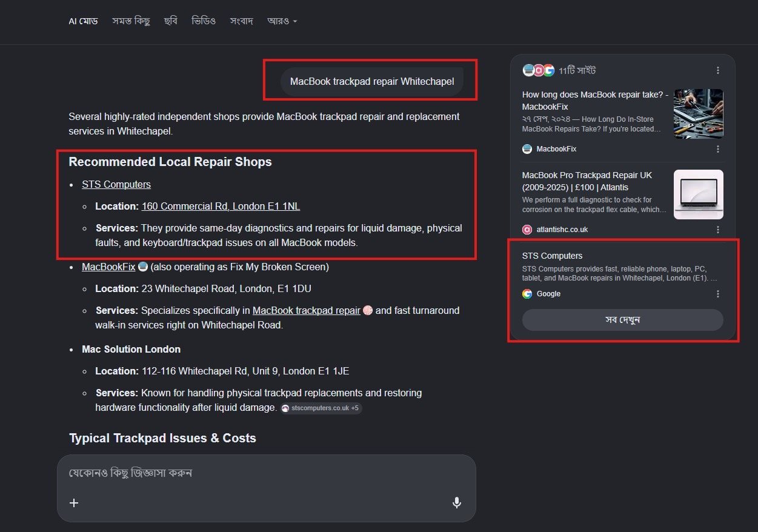Click the laptop repair thumbnail for MacbookFix article
Screen dimensions: 758x532
tap(699, 114)
